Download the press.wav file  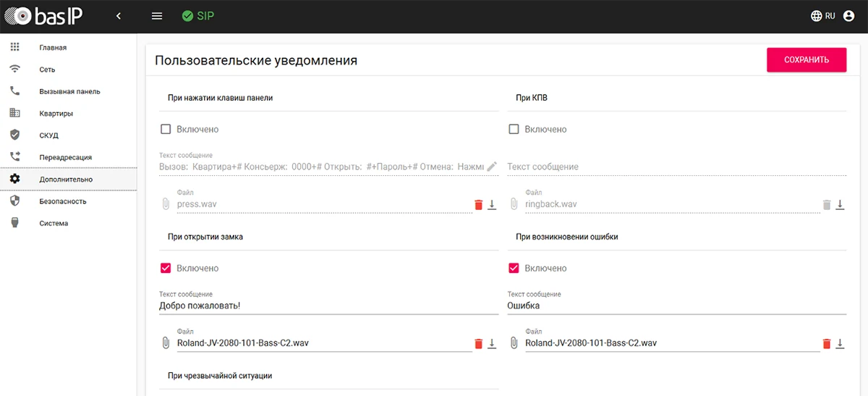click(492, 205)
